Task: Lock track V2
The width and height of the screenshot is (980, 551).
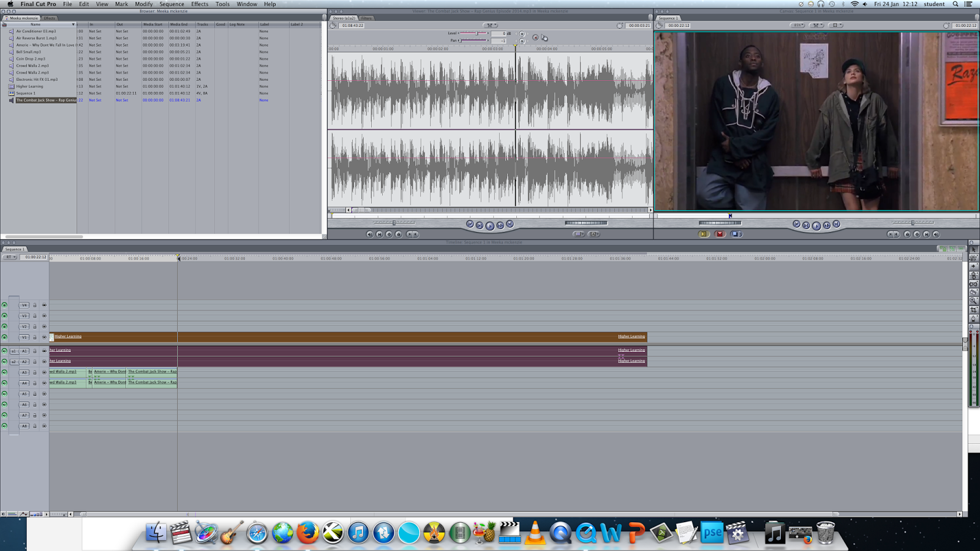Action: (x=35, y=326)
